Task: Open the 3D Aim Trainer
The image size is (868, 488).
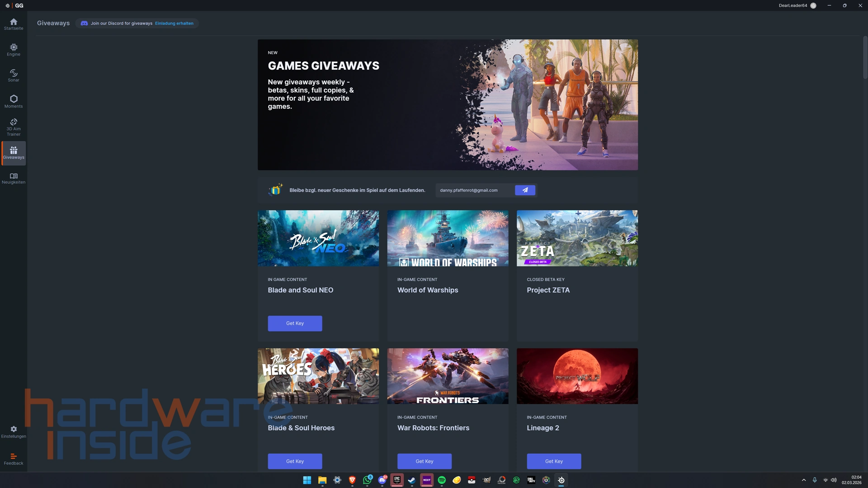Action: coord(14,127)
